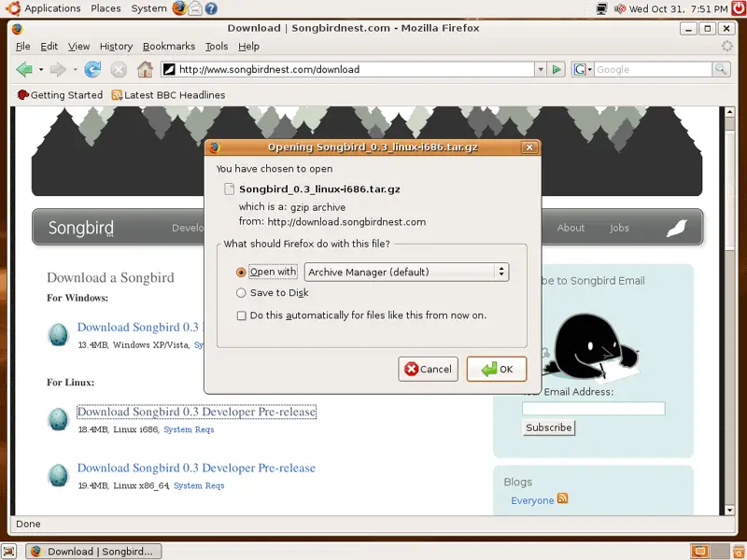Click the Home icon in the toolbar
Viewport: 747px width, 560px height.
145,69
